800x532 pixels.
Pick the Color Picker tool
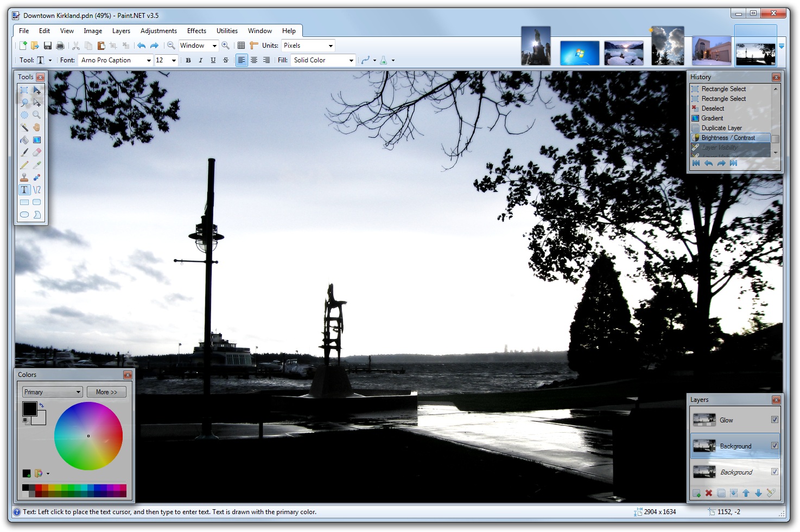pos(36,164)
